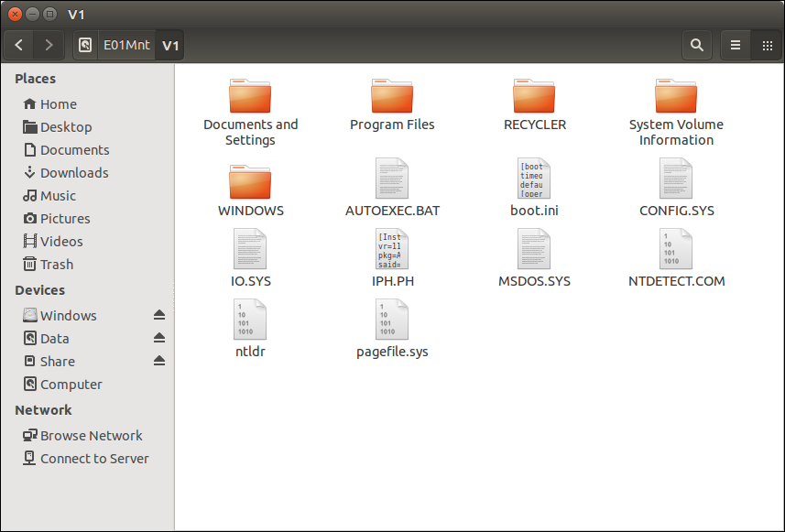Image resolution: width=785 pixels, height=532 pixels.
Task: Click the 'pagefile.sys' file name text
Action: (392, 352)
